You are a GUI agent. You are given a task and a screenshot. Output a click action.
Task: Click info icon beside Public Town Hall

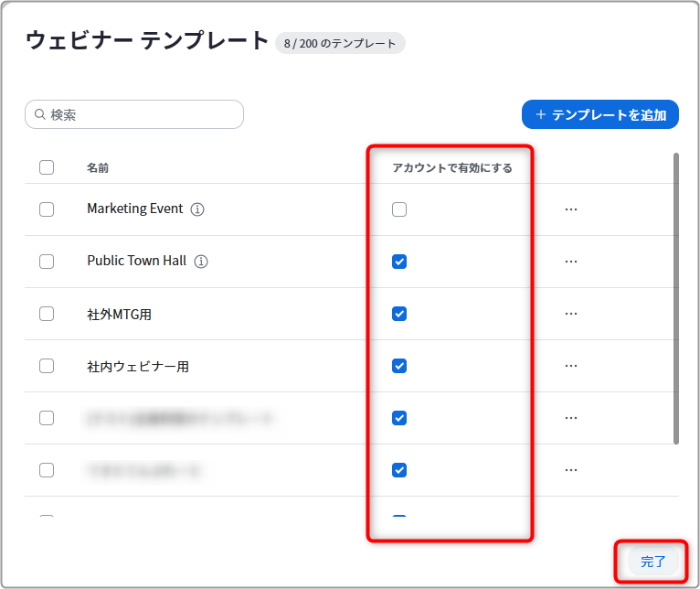[201, 262]
